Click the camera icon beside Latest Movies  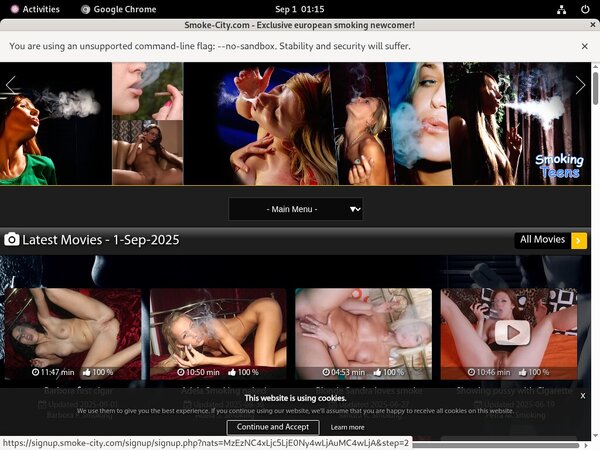point(12,240)
